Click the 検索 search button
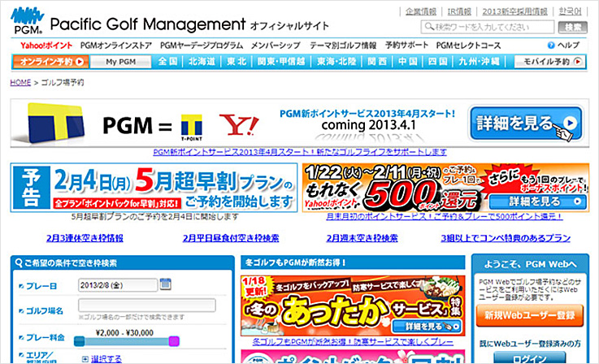 (573, 27)
